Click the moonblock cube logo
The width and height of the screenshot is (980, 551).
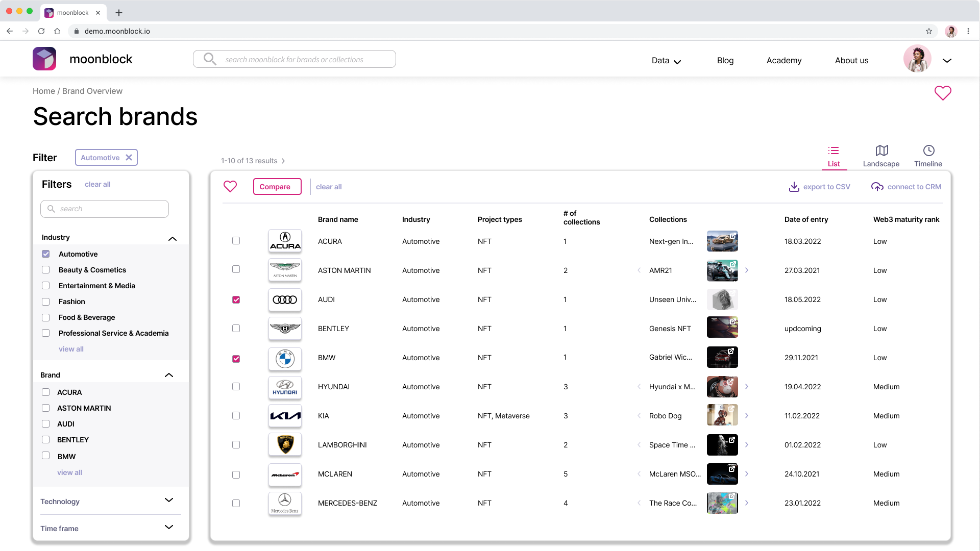(x=44, y=59)
